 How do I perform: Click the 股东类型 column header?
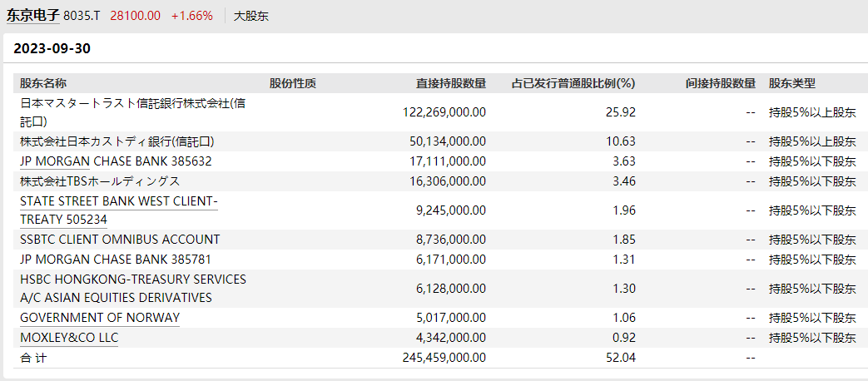(792, 83)
